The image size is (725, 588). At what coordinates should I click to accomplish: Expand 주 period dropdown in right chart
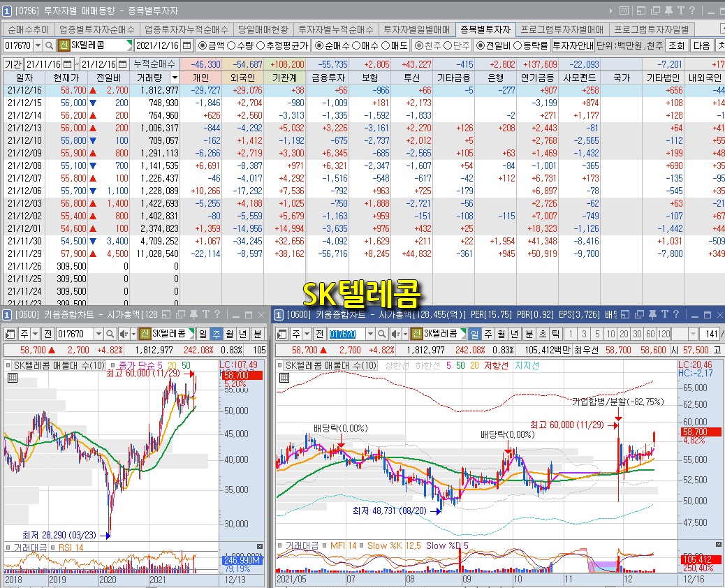pos(307,333)
